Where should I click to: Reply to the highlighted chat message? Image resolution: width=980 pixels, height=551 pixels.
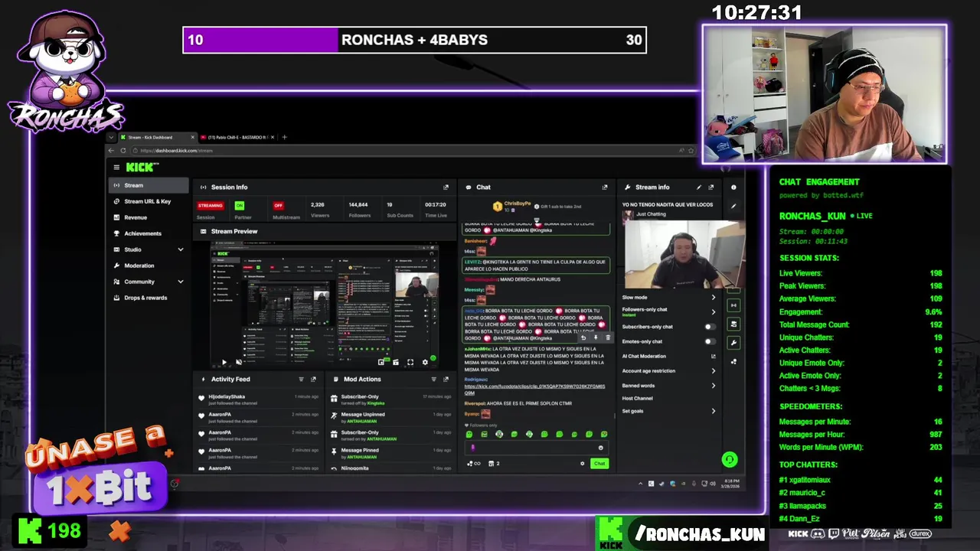pos(583,337)
